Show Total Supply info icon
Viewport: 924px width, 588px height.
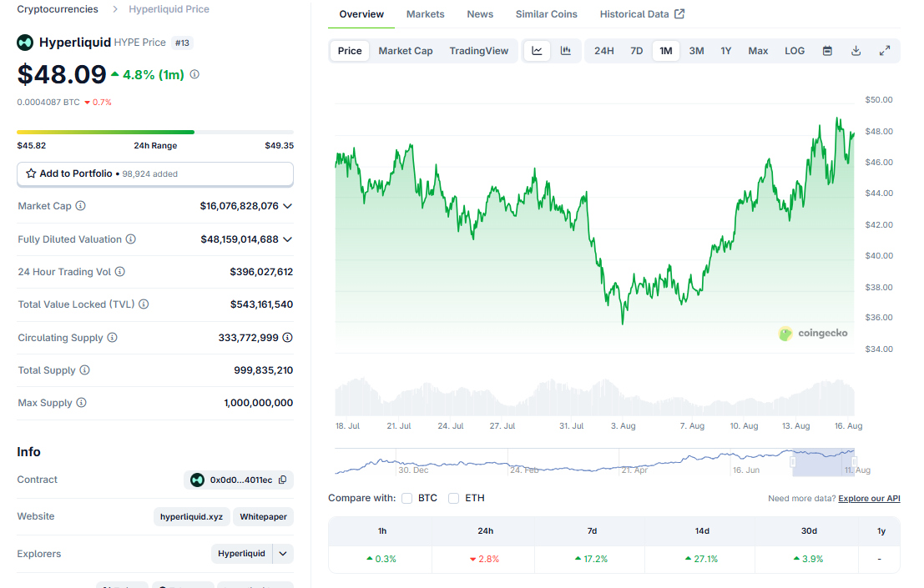(x=85, y=369)
